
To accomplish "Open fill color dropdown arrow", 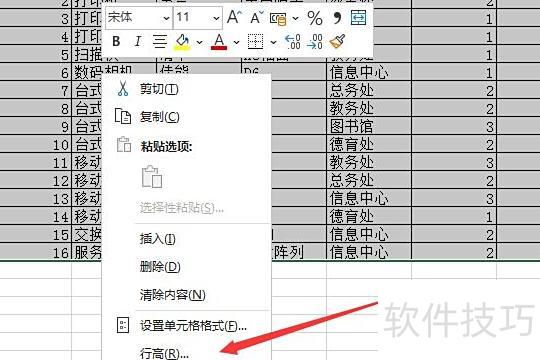I will 199,42.
